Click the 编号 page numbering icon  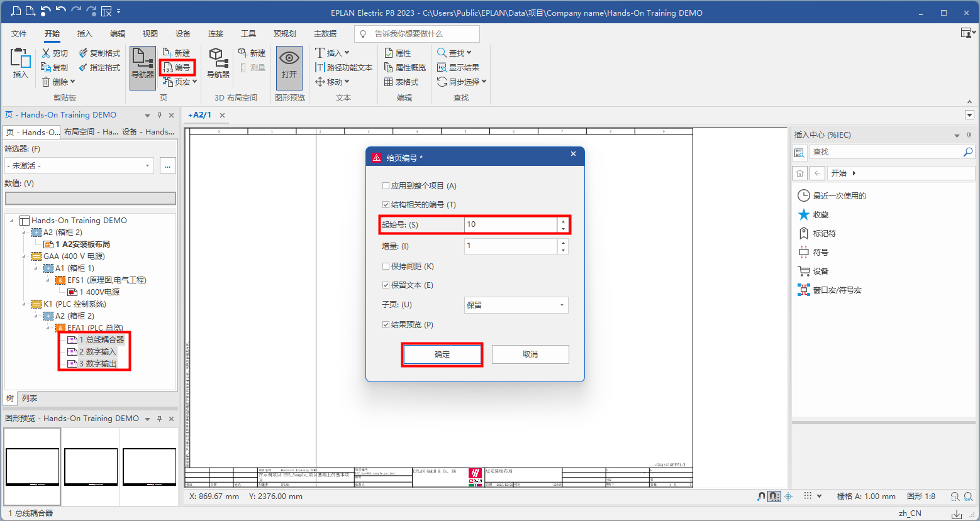(168, 67)
